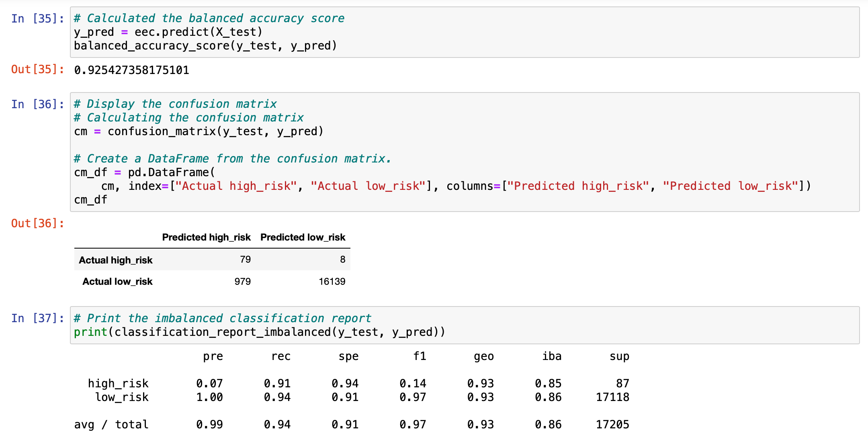The width and height of the screenshot is (868, 436).
Task: Click the 'rec' report column header
Action: (x=280, y=356)
